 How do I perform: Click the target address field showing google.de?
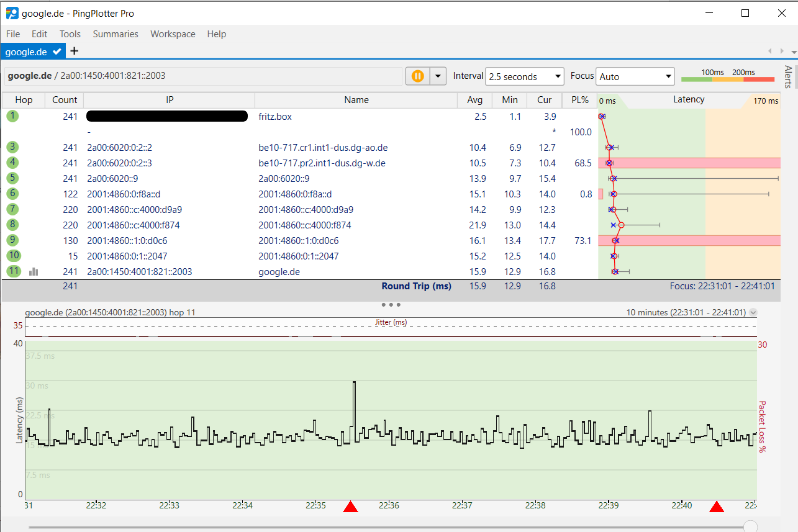pyautogui.click(x=203, y=76)
